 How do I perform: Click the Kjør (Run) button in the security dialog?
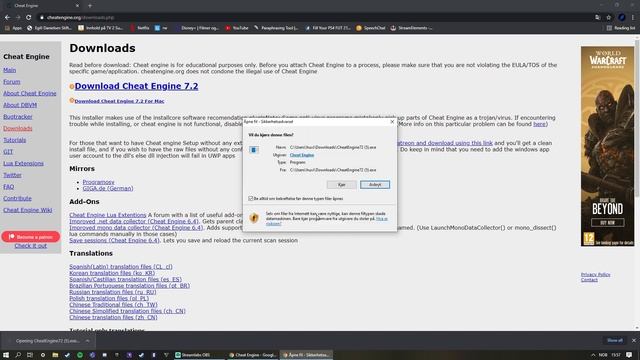coord(342,185)
